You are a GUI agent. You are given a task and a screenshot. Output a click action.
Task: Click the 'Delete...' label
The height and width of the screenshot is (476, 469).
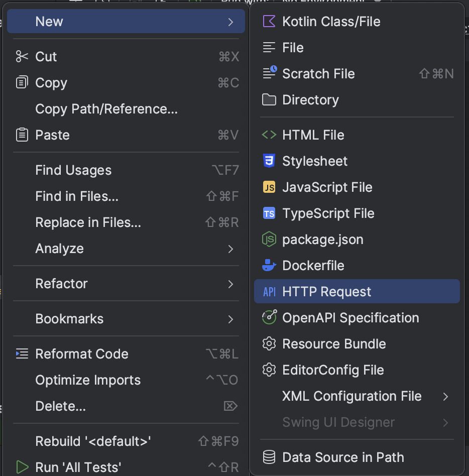(x=60, y=406)
